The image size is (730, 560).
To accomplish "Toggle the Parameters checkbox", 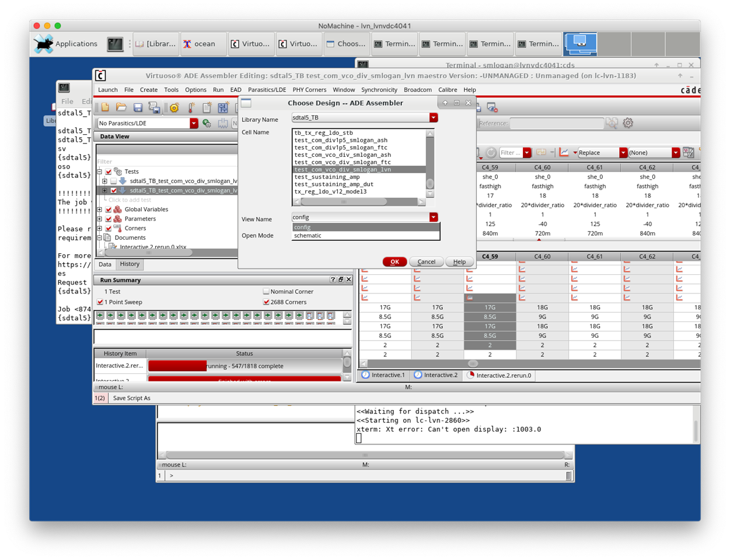I will (x=109, y=219).
